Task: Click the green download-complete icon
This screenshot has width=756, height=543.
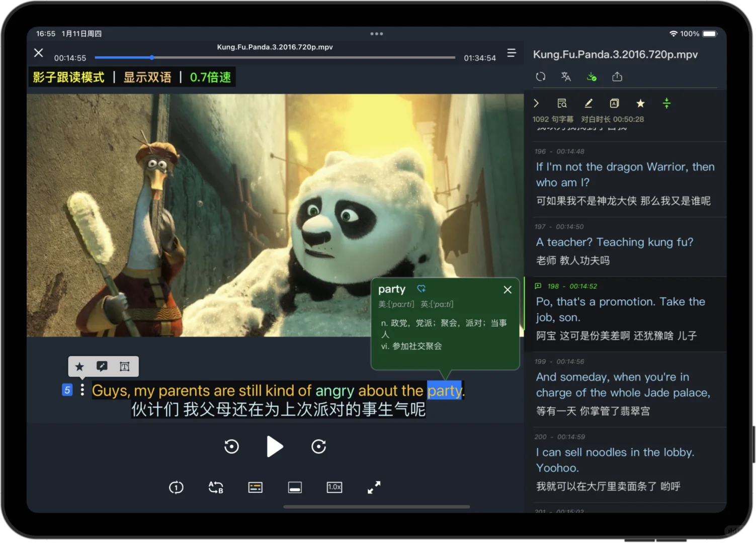Action: [x=592, y=76]
